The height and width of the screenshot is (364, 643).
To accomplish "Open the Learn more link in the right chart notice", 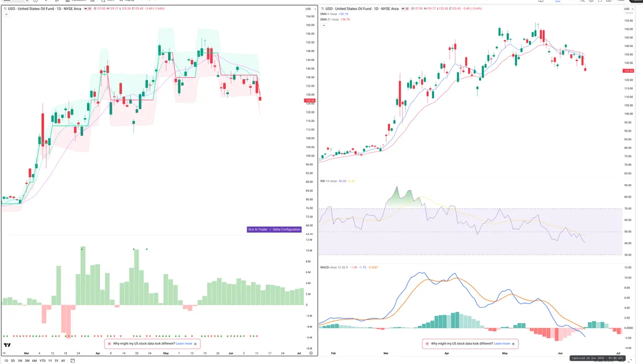I will [x=502, y=344].
